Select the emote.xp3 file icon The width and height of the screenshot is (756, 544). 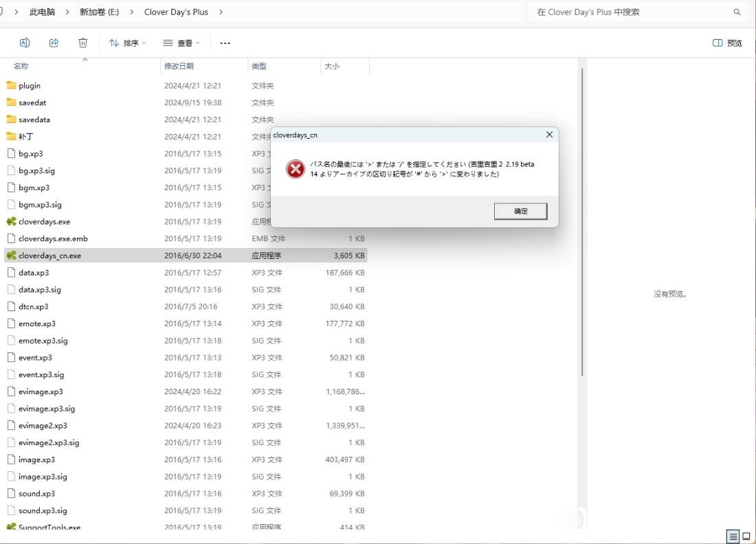tap(11, 324)
